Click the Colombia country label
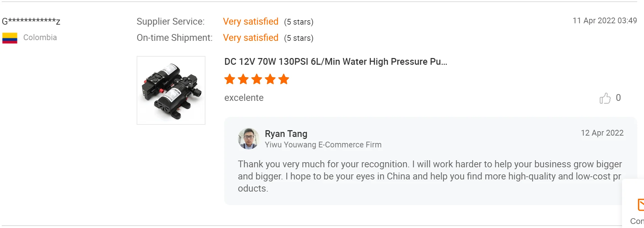The height and width of the screenshot is (228, 644). [40, 37]
